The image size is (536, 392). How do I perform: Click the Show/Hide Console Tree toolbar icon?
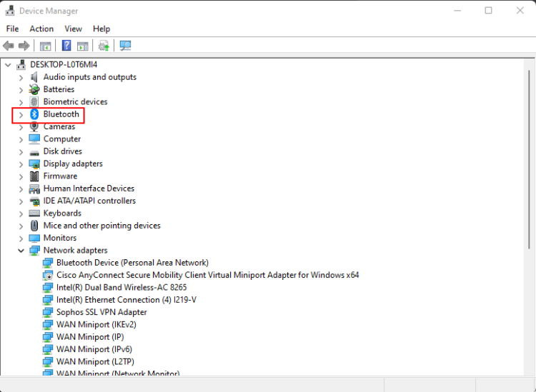coord(45,46)
